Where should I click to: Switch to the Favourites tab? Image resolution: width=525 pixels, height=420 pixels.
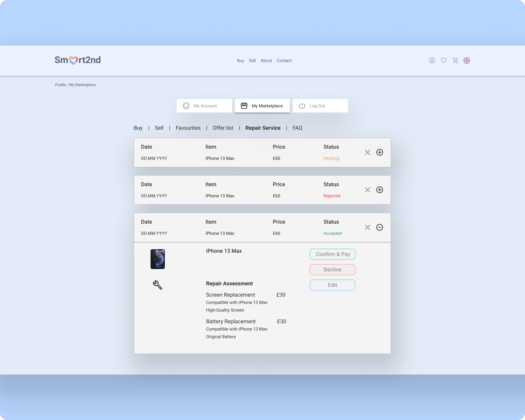coord(188,128)
